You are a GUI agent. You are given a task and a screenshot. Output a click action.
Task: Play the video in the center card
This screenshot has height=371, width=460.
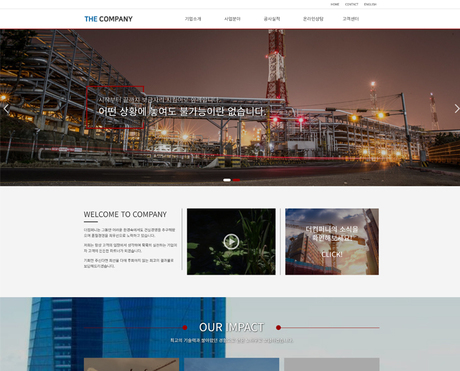point(231,242)
